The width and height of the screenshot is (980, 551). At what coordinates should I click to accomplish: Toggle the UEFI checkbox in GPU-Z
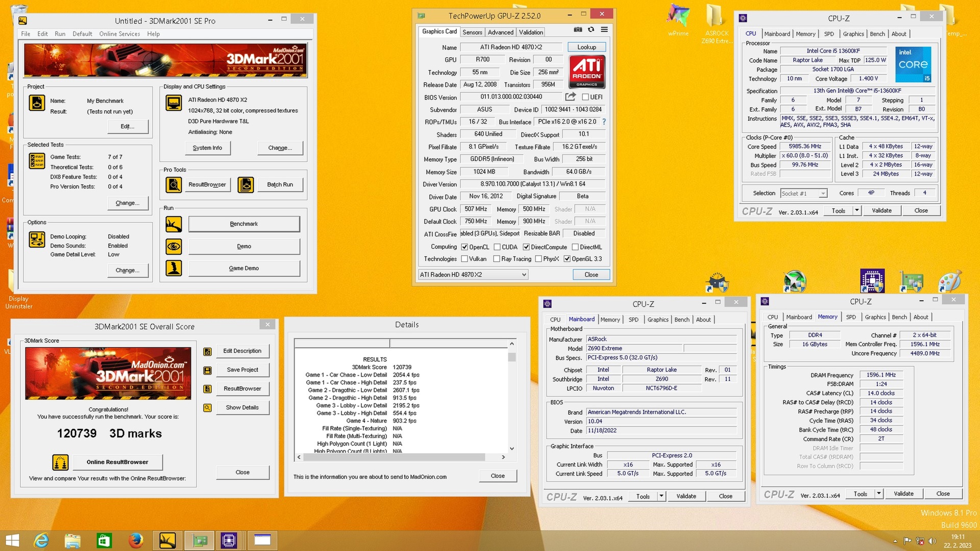(585, 97)
